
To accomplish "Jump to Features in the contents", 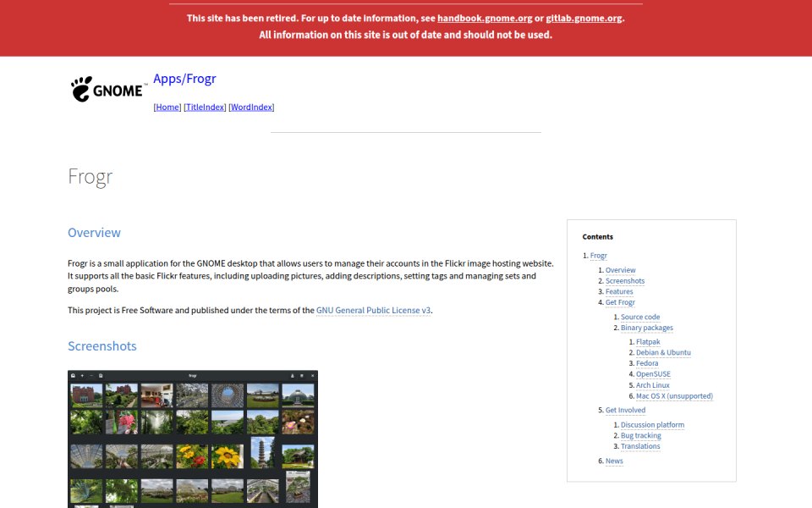I will coord(619,292).
